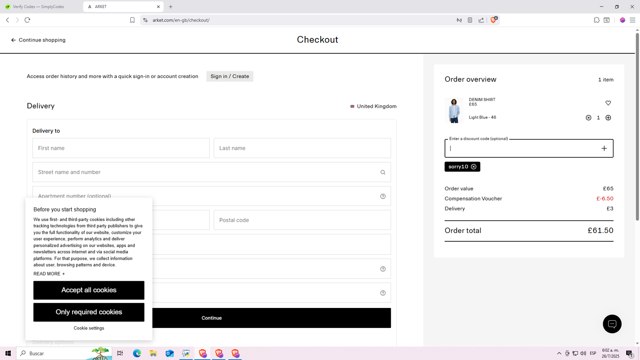Image resolution: width=640 pixels, height=360 pixels.
Task: Open the Denim Shirt product thumbnail
Action: click(454, 110)
